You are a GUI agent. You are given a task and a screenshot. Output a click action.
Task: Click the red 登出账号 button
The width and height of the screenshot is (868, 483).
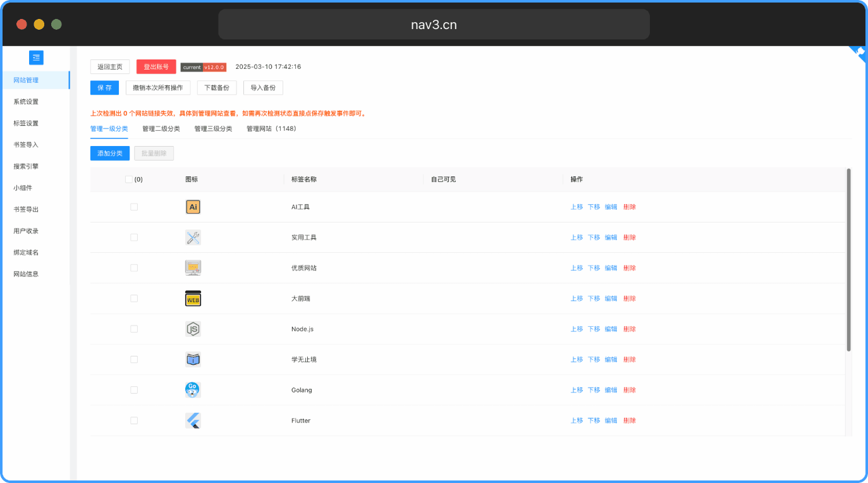[x=156, y=66]
